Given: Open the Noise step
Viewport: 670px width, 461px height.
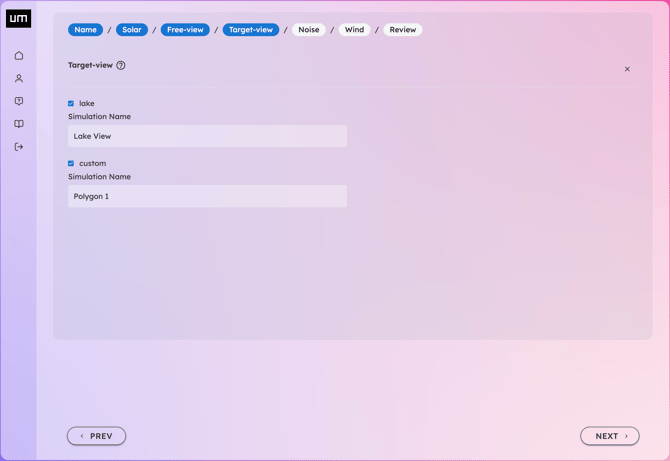Looking at the screenshot, I should tap(308, 30).
